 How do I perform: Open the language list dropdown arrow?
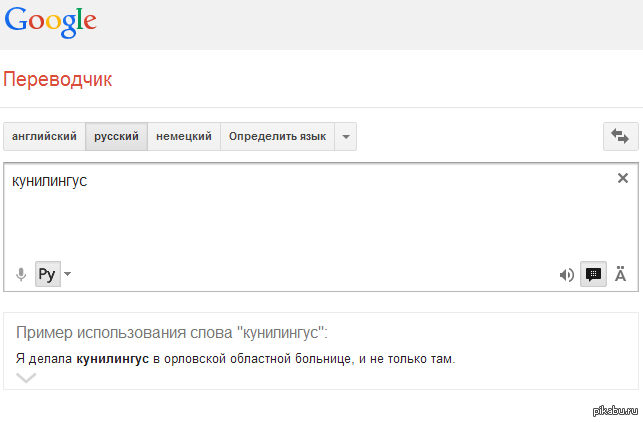click(x=345, y=137)
